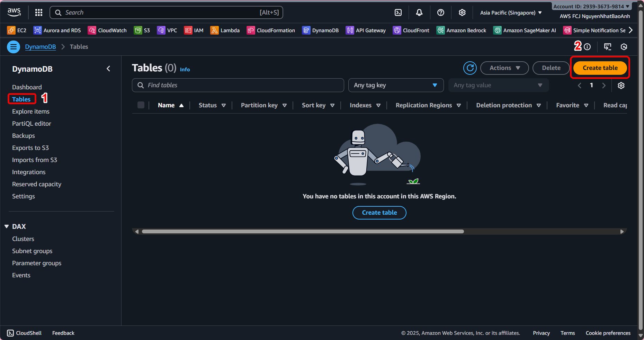Click the orange Create table button

point(600,68)
